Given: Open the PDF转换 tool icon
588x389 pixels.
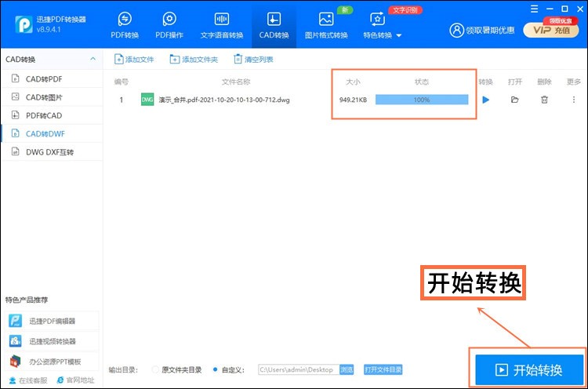Looking at the screenshot, I should coord(125,26).
